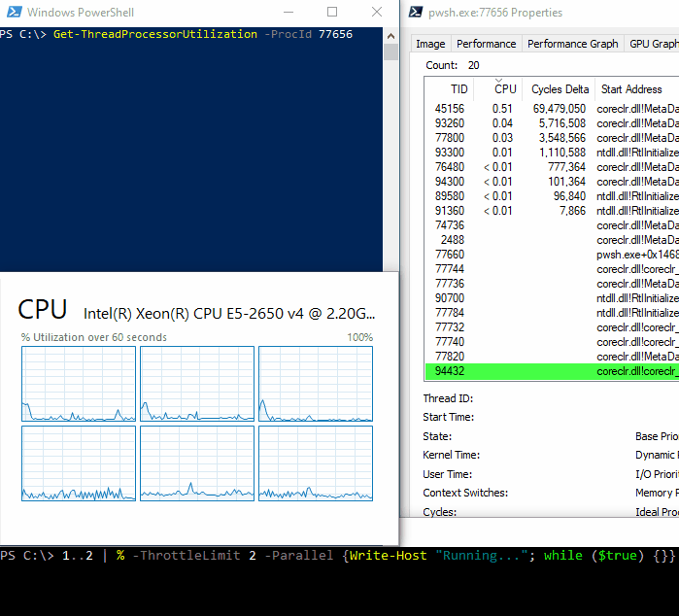679x616 pixels.
Task: Sort threads by TID column header
Action: click(449, 89)
